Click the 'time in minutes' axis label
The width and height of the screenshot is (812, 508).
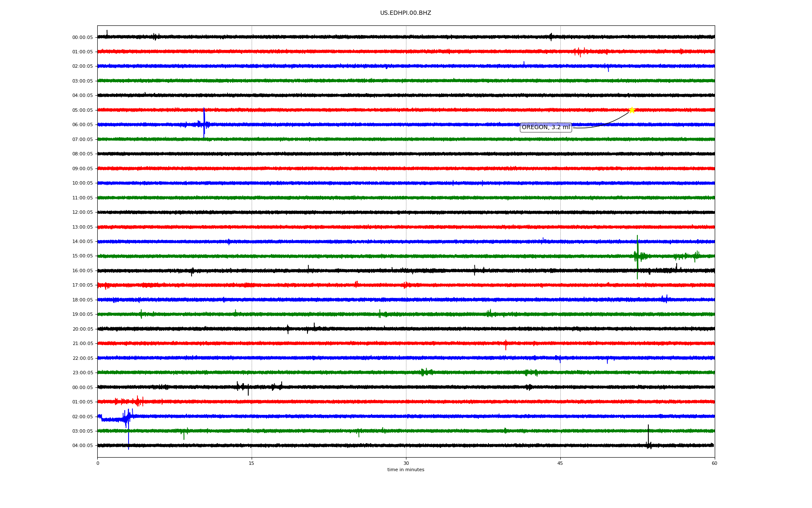(406, 470)
